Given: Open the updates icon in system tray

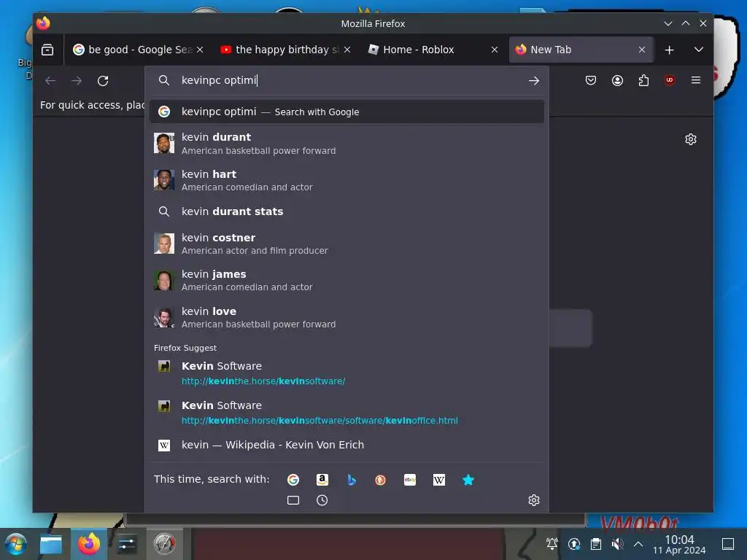Looking at the screenshot, I should [x=573, y=544].
